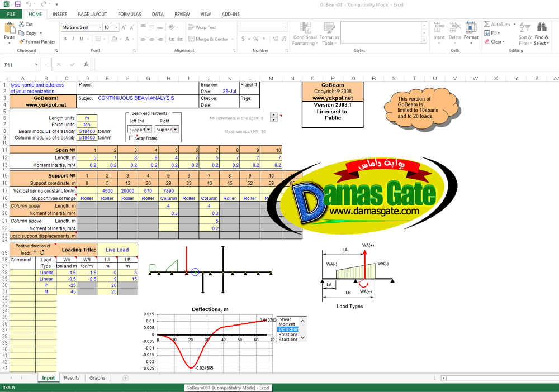559x392 pixels.
Task: Toggle Italic formatting
Action: [x=73, y=39]
